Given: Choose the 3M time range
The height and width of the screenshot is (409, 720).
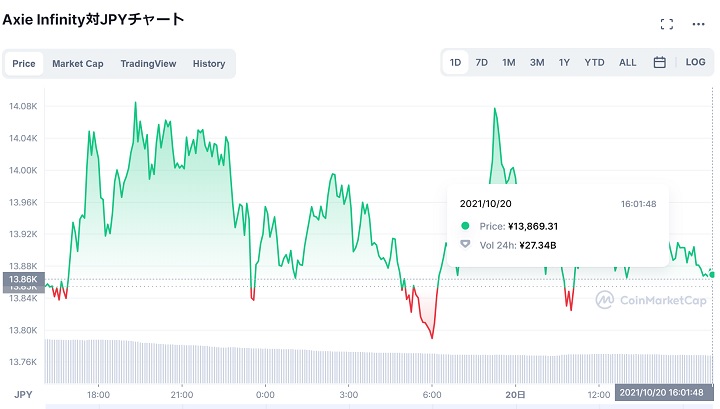Looking at the screenshot, I should [537, 62].
